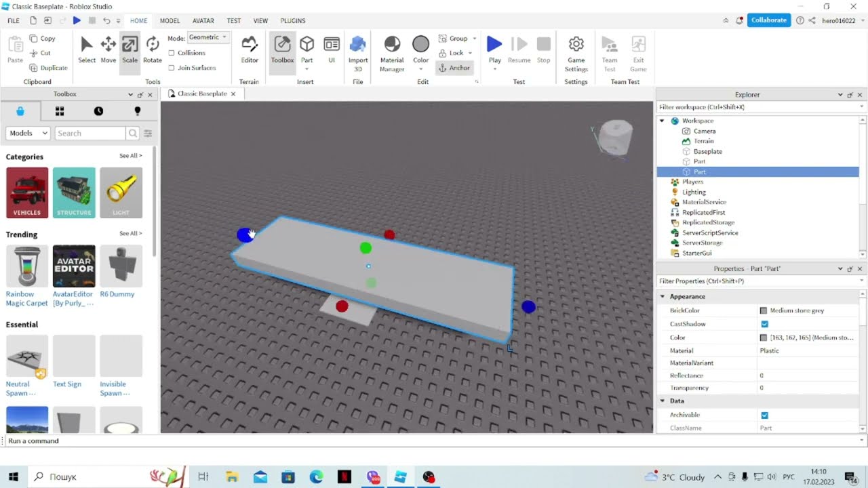Open the Toolbox Marketplace tab
Viewport: 868px width, 488px height.
(x=20, y=111)
